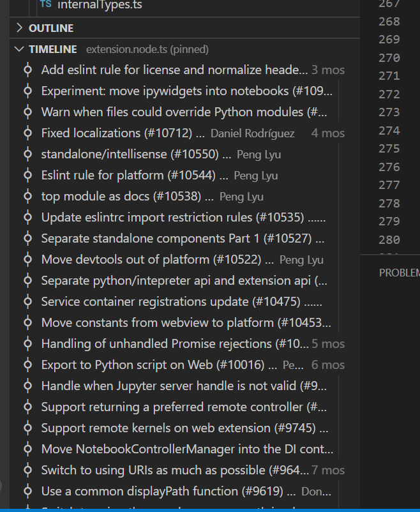
Task: Click the commit icon next to 'Support remote kernels on web extension'
Action: pos(27,428)
